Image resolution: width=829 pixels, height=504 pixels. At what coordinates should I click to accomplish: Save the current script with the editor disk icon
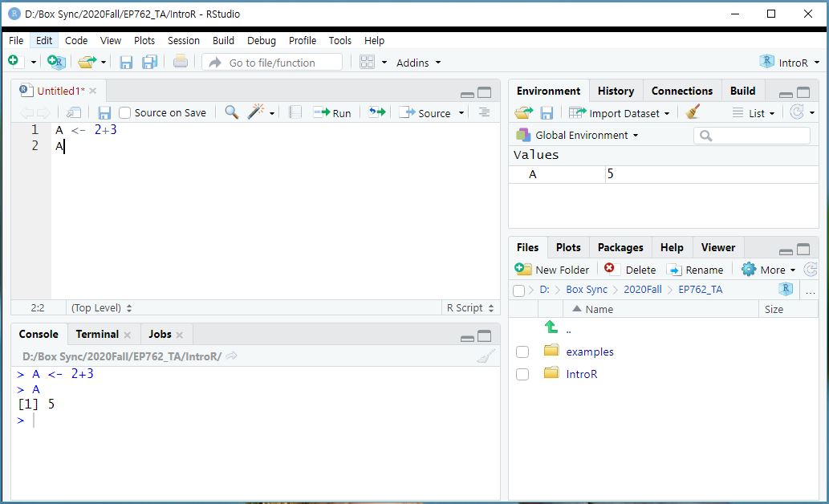104,113
